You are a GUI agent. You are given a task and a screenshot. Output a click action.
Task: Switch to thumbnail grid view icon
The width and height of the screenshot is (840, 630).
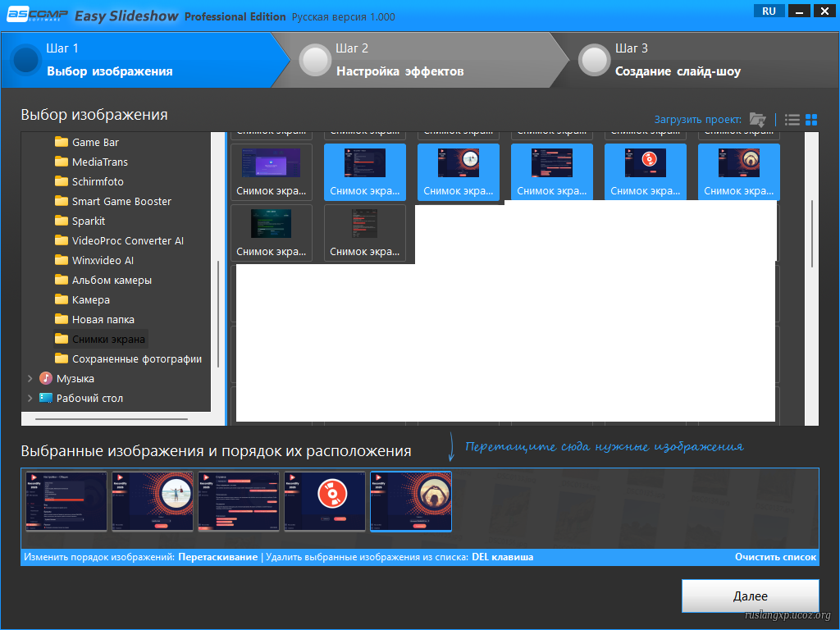pos(811,120)
